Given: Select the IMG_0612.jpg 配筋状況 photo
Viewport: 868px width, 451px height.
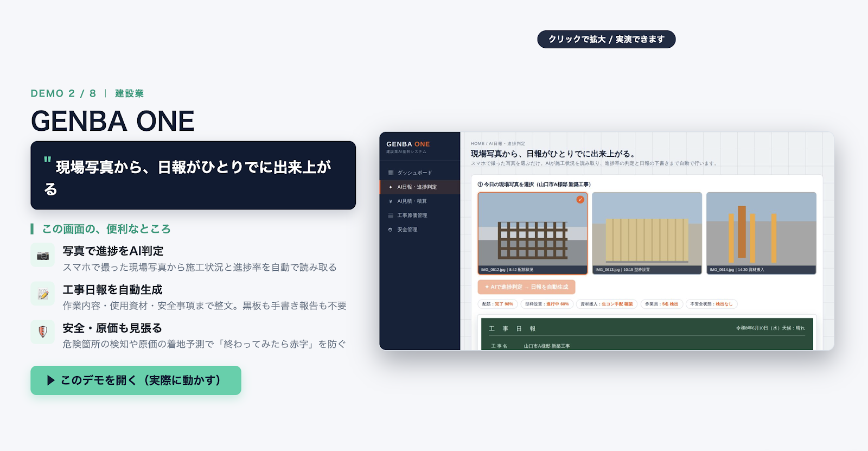Looking at the screenshot, I should click(533, 233).
